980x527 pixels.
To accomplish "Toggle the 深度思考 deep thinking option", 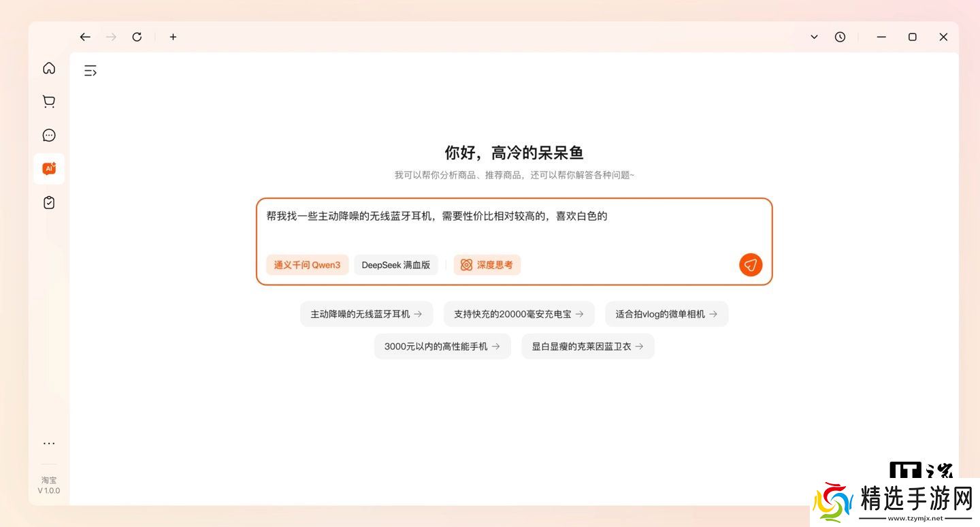I will (x=487, y=265).
